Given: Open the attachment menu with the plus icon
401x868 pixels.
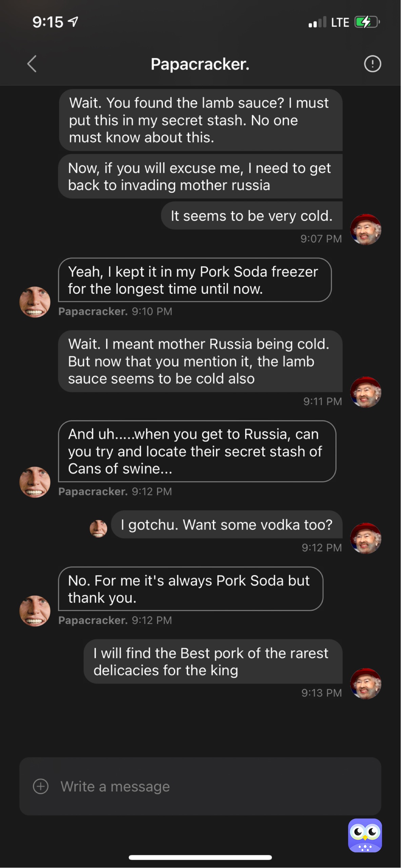Looking at the screenshot, I should point(41,786).
